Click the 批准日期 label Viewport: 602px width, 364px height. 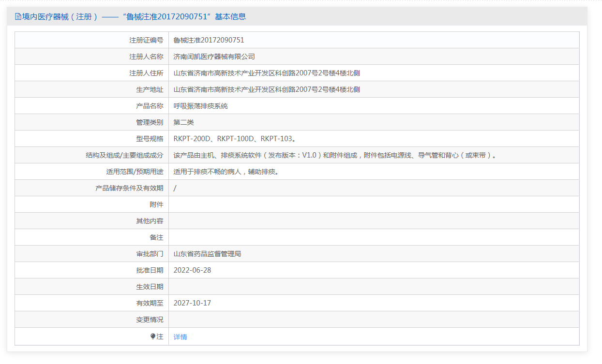point(150,270)
